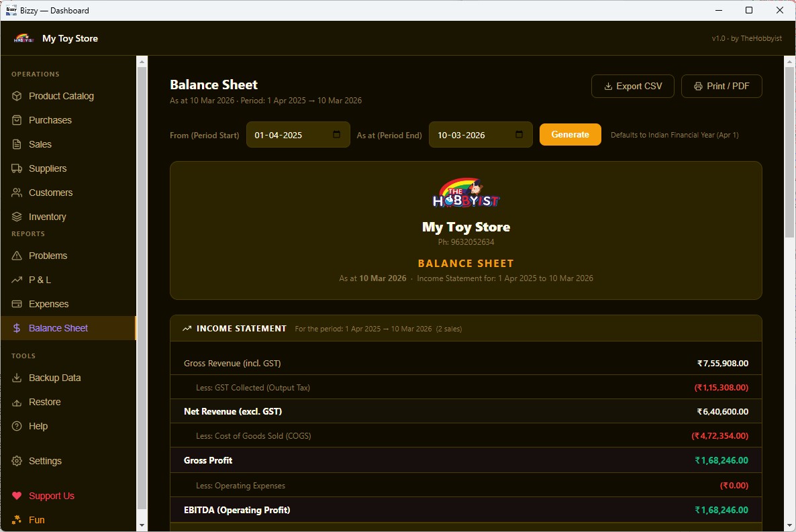Screen dimensions: 796x532
Task: Export the balance sheet as CSV
Action: coord(632,87)
